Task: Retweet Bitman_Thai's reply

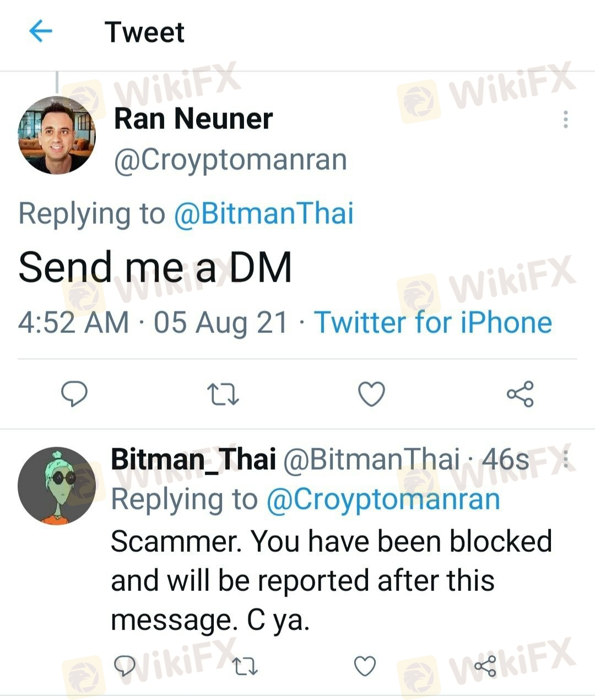Action: [245, 667]
